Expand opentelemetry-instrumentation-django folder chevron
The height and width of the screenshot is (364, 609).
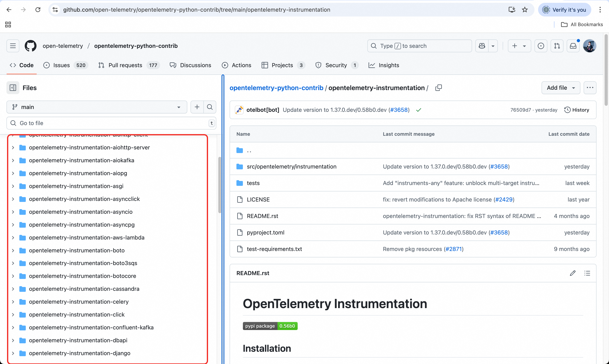point(13,353)
